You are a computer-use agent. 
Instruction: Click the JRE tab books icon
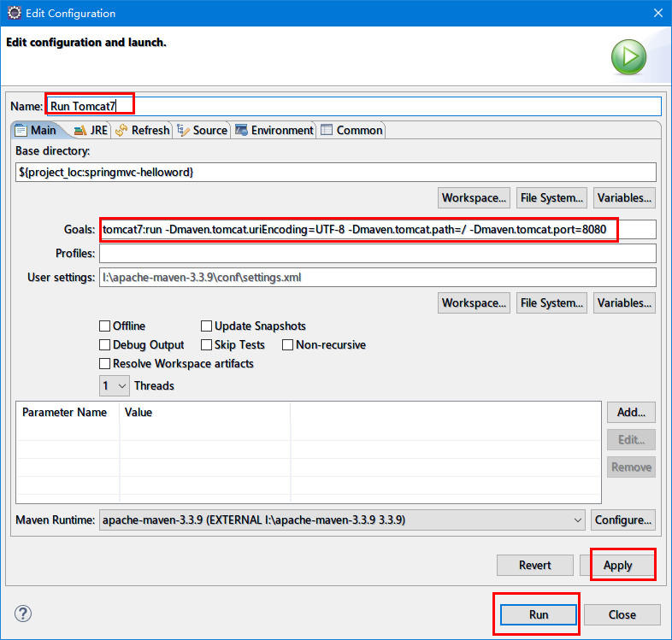[80, 130]
